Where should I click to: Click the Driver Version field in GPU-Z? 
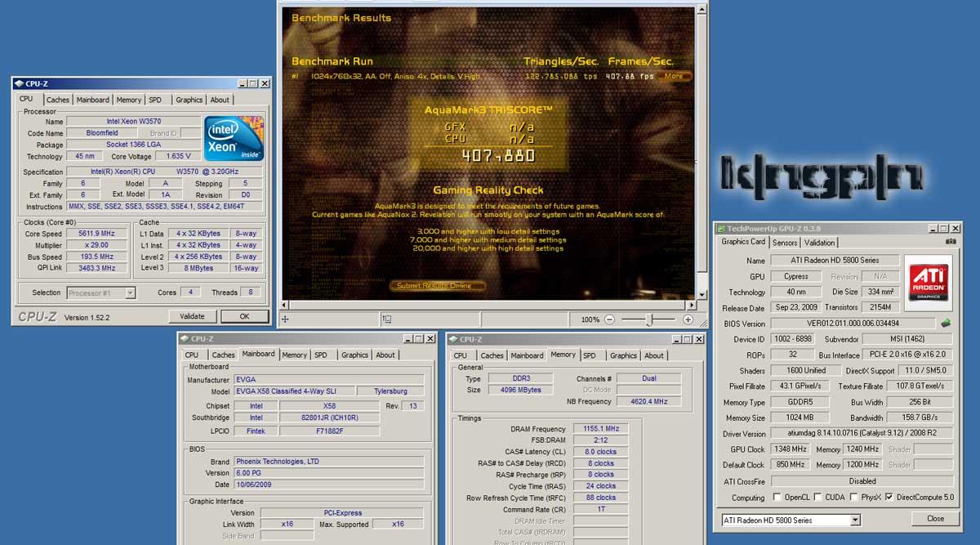tap(861, 434)
